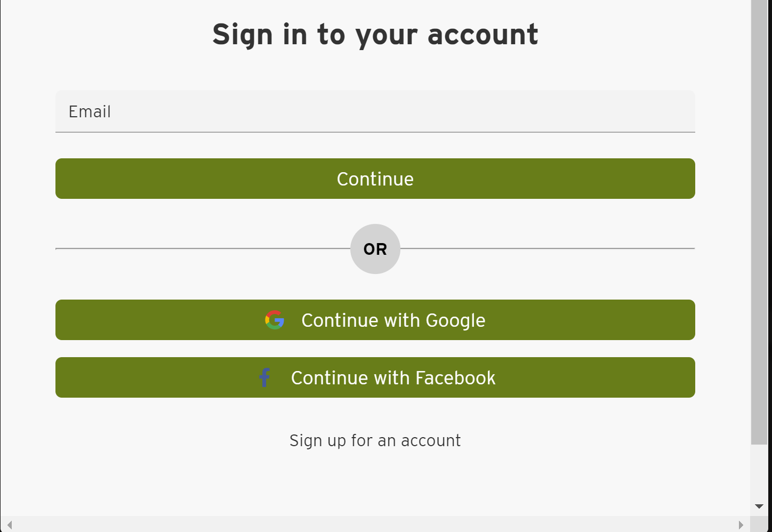Click the down arrow on vertical scrollbar
The width and height of the screenshot is (772, 532).
click(x=759, y=506)
